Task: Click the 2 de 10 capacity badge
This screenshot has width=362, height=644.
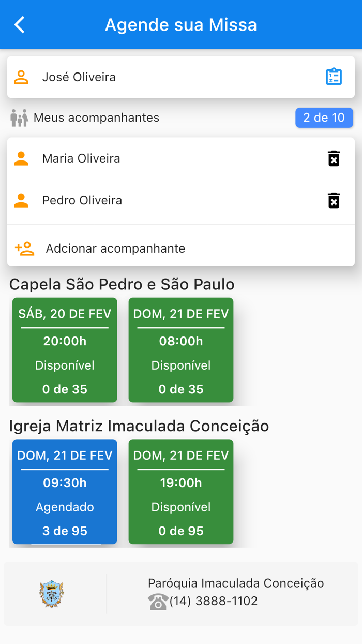Action: point(324,118)
